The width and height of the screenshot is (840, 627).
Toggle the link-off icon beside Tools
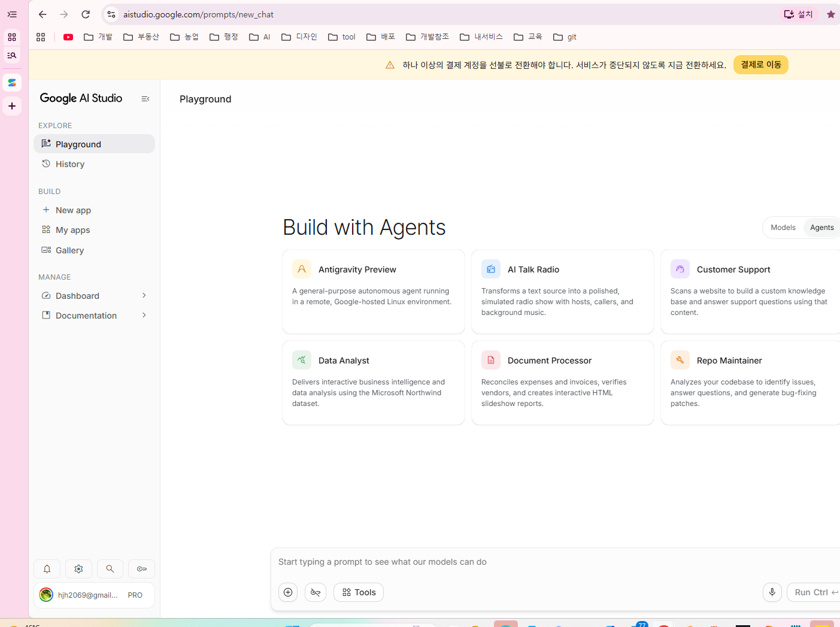tap(316, 592)
